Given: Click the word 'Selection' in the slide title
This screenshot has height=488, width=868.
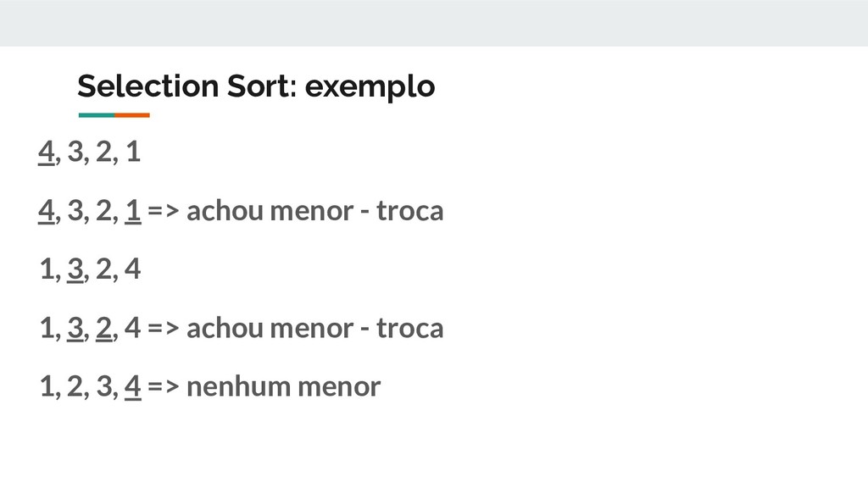Looking at the screenshot, I should (147, 86).
